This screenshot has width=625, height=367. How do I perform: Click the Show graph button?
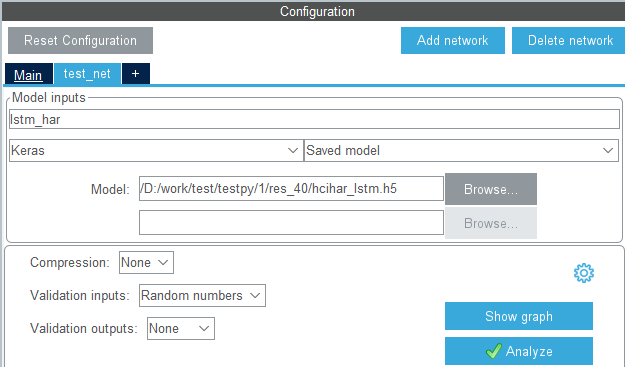(519, 316)
